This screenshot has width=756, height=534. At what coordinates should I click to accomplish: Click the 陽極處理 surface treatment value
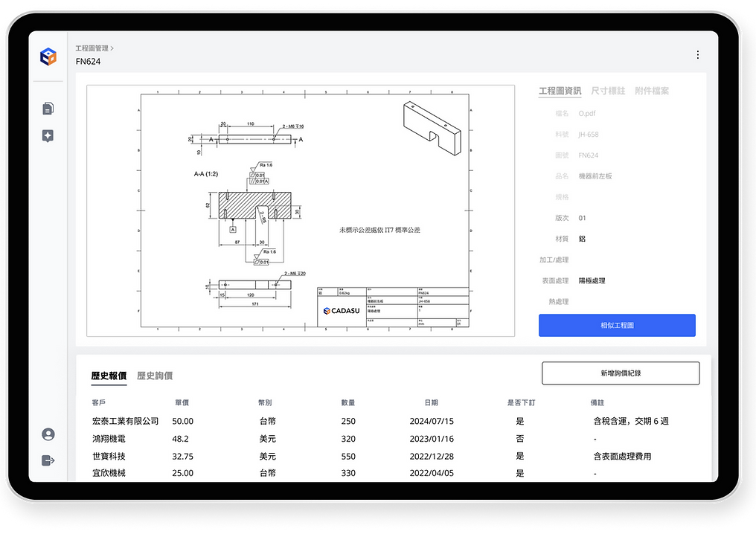point(592,280)
